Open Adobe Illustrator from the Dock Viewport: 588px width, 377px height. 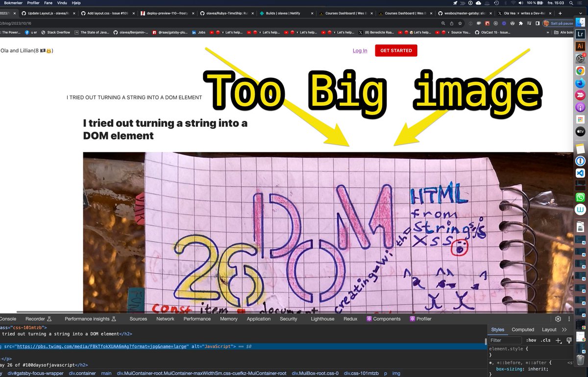(580, 46)
